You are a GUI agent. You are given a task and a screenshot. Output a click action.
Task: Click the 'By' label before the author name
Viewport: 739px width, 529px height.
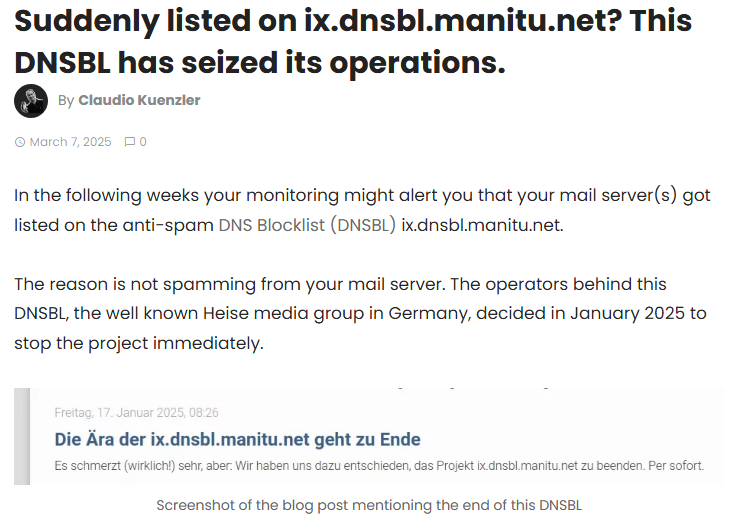point(66,101)
